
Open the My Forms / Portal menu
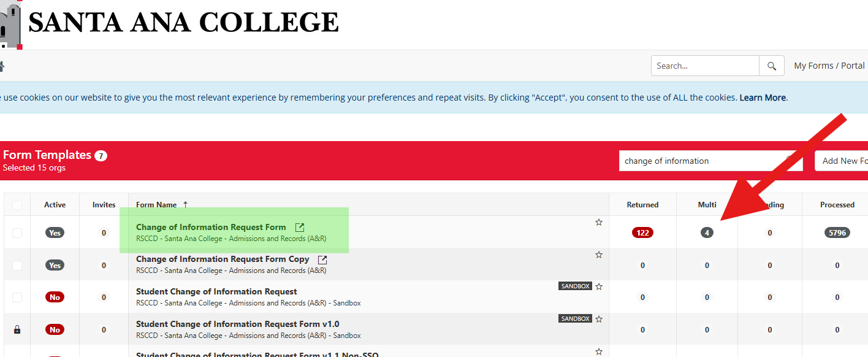pos(829,66)
